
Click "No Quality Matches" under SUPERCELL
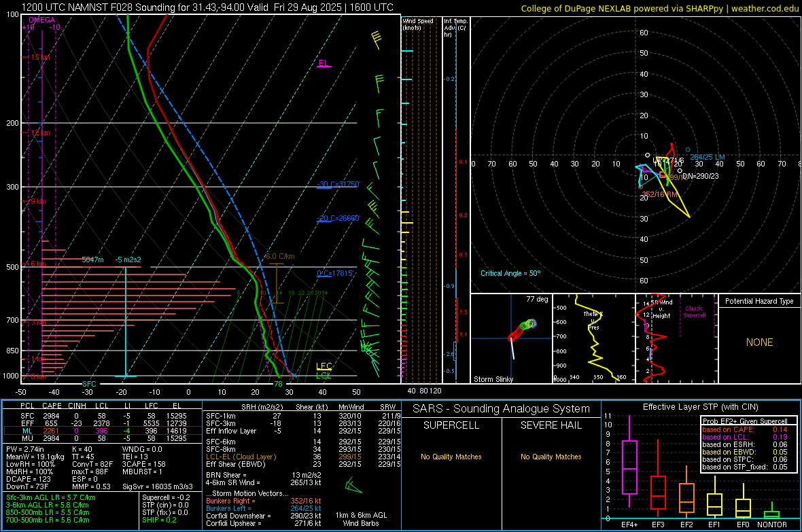tap(451, 457)
